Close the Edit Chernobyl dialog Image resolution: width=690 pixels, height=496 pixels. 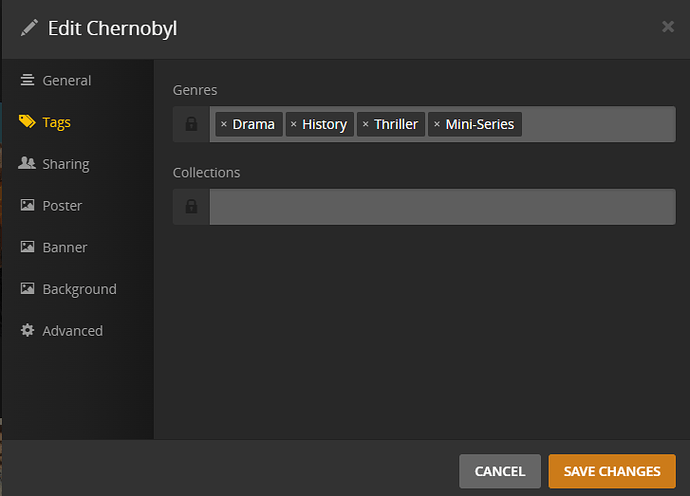[668, 26]
